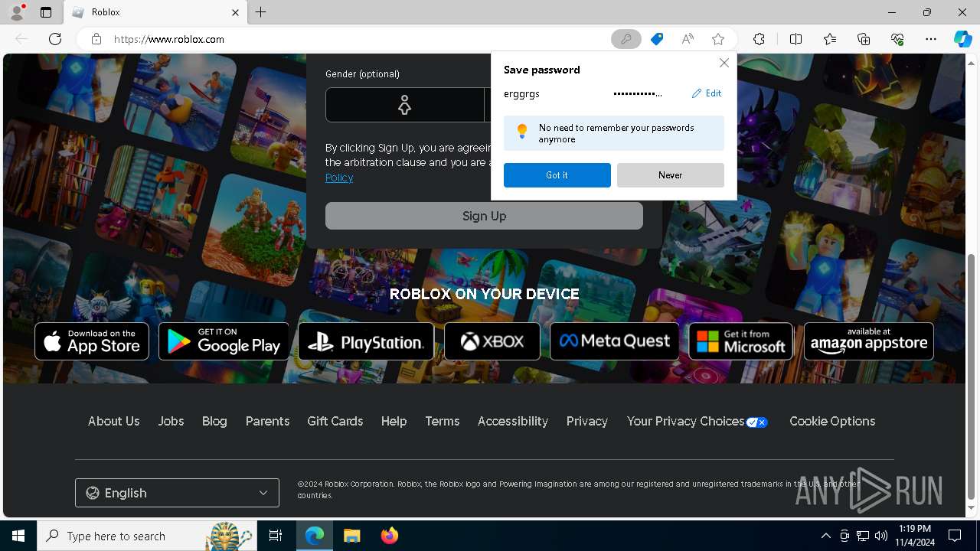
Task: Open the shopping tag icon
Action: (x=657, y=39)
